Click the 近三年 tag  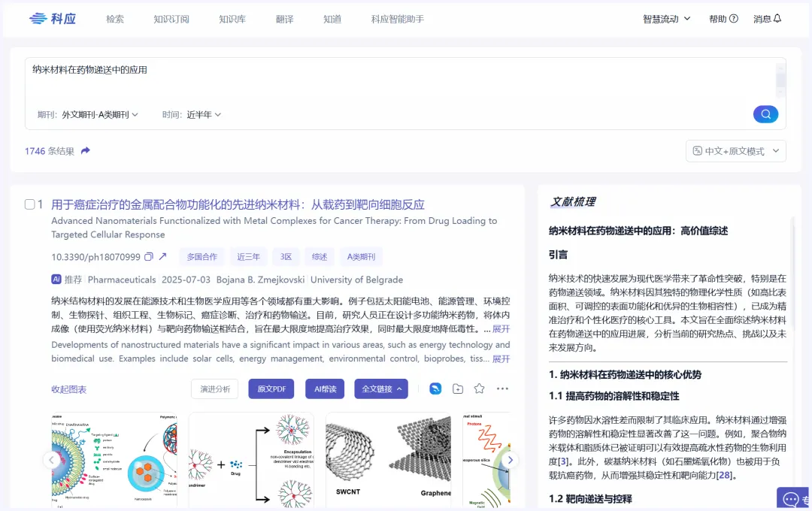[x=249, y=257]
